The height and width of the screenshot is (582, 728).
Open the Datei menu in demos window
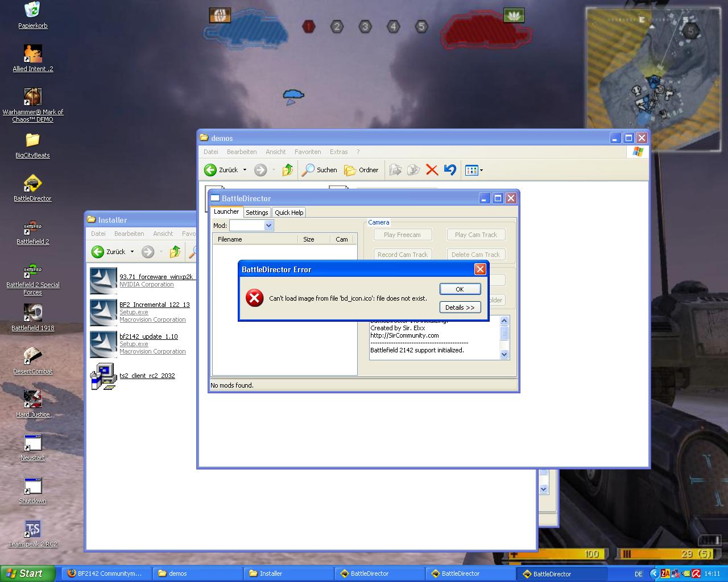tap(211, 152)
